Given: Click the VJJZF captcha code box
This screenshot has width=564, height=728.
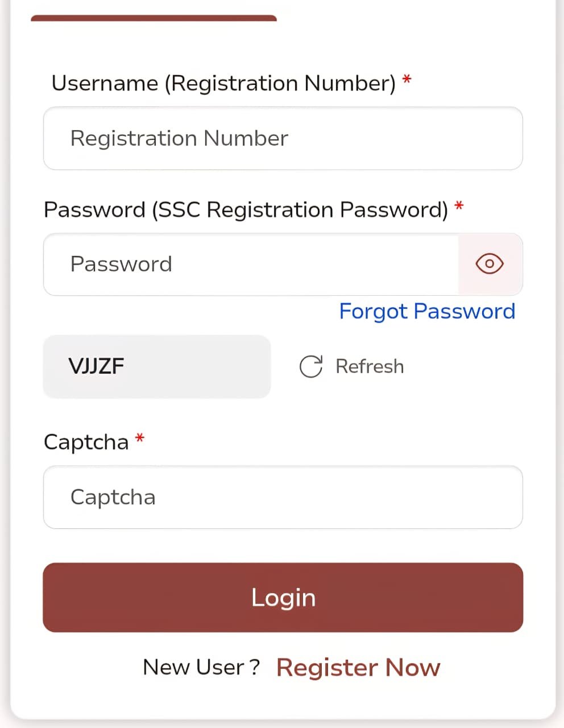Looking at the screenshot, I should (x=157, y=366).
